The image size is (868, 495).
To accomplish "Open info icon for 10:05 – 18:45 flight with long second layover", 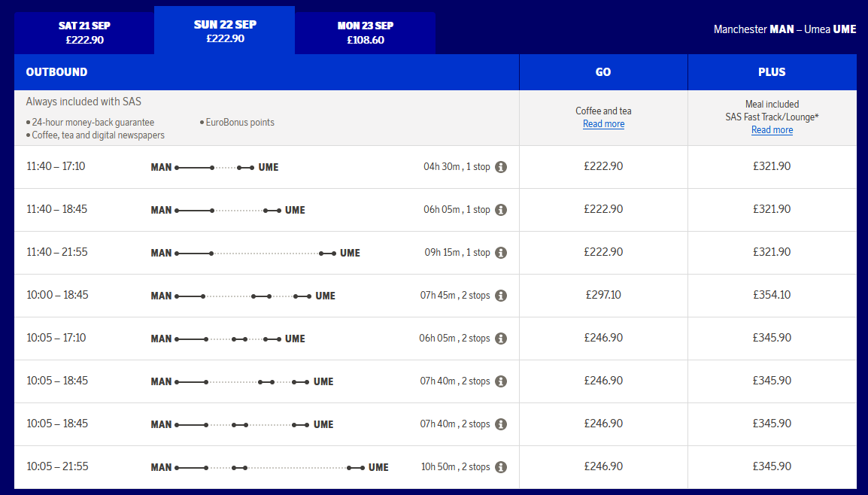I will click(x=501, y=424).
